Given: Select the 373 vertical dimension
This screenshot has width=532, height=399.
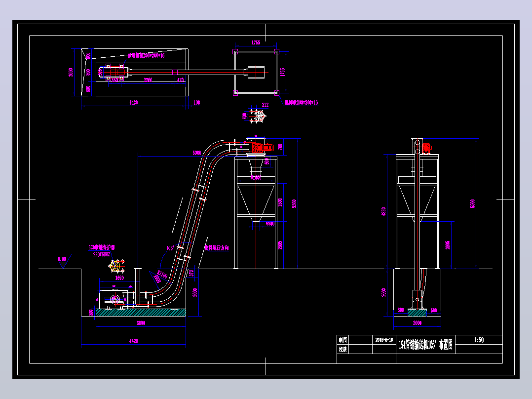Looking at the screenshot, I should [x=191, y=273].
